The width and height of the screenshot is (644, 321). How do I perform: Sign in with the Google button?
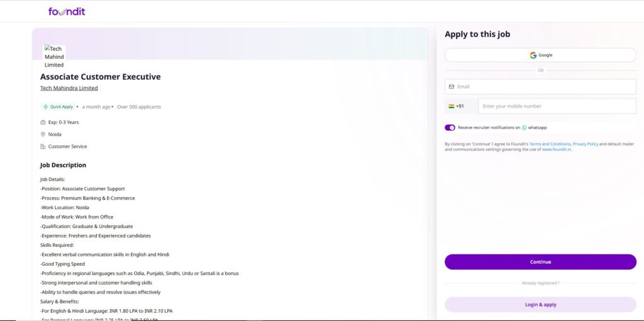540,55
